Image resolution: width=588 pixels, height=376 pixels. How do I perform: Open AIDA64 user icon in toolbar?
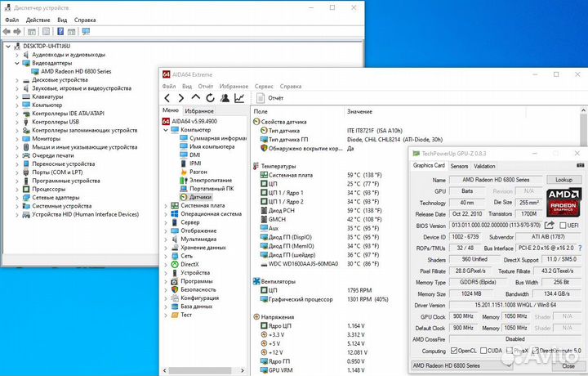225,98
